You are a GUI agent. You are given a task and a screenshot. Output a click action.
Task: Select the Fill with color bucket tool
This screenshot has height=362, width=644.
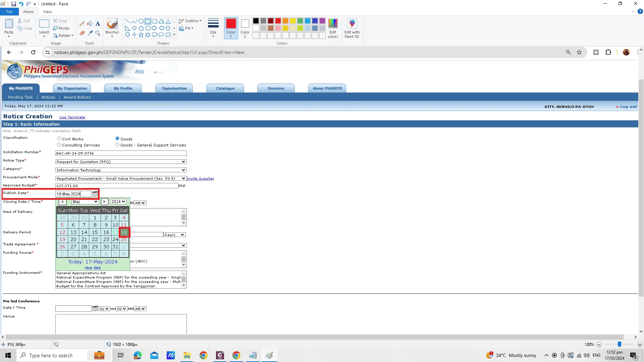(90, 24)
